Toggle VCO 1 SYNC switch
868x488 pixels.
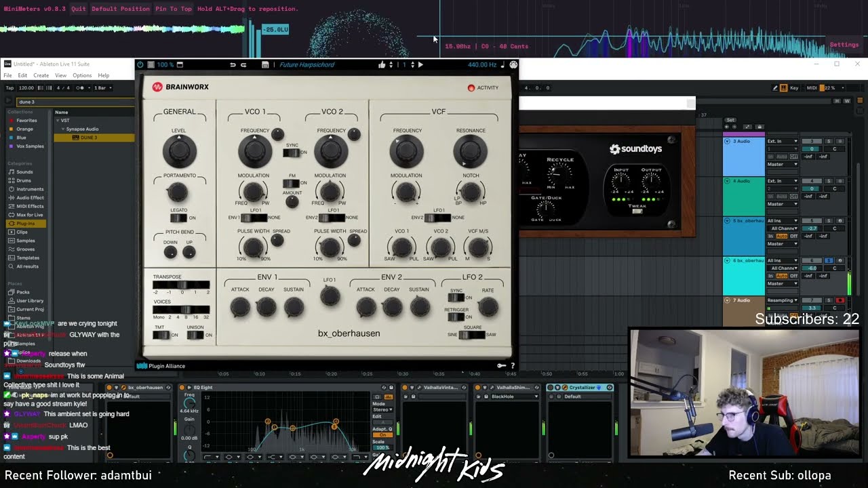pos(290,152)
